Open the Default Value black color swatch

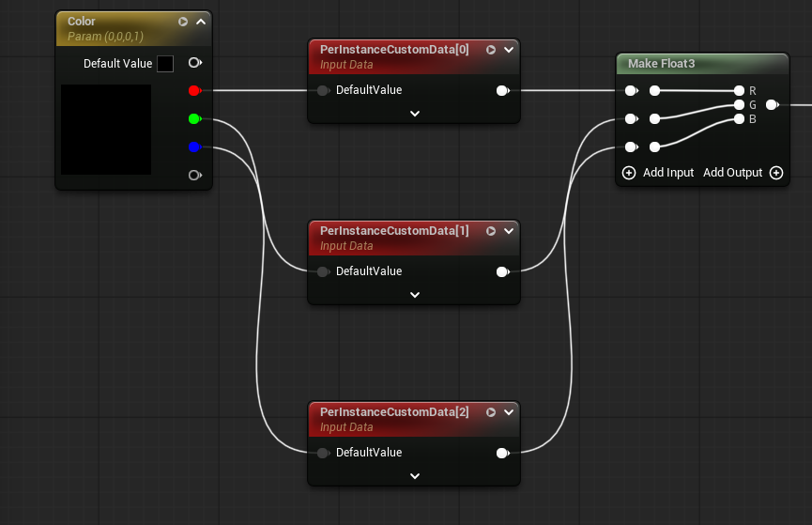tap(165, 64)
